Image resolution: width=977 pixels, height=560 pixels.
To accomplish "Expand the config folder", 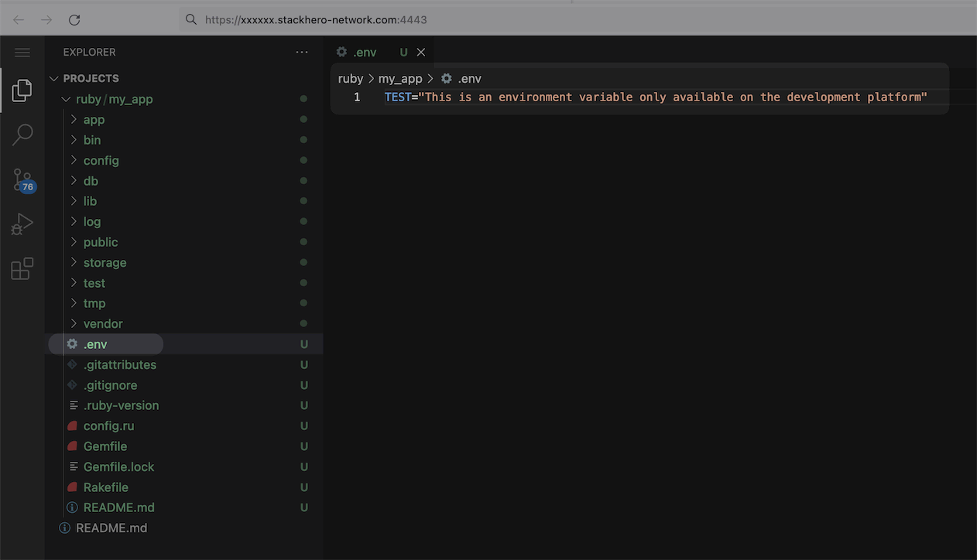I will [101, 161].
